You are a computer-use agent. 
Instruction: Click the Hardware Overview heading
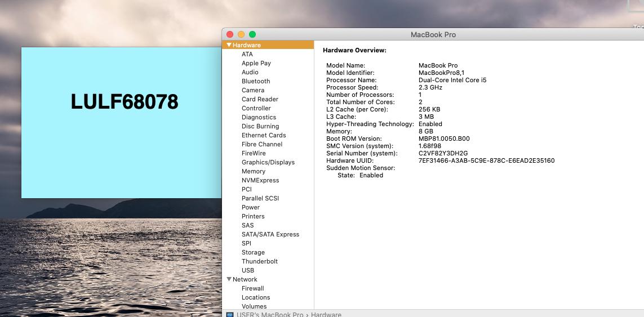coord(355,51)
